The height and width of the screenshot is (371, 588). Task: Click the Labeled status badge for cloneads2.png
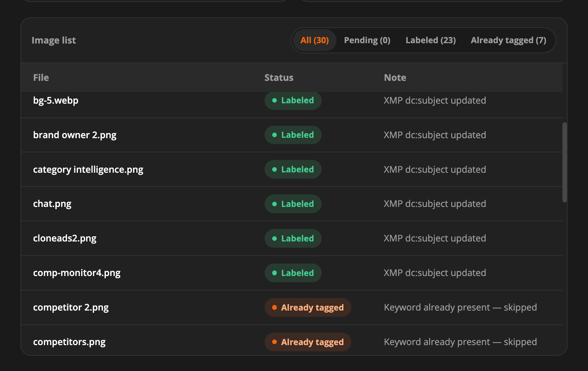pos(293,238)
